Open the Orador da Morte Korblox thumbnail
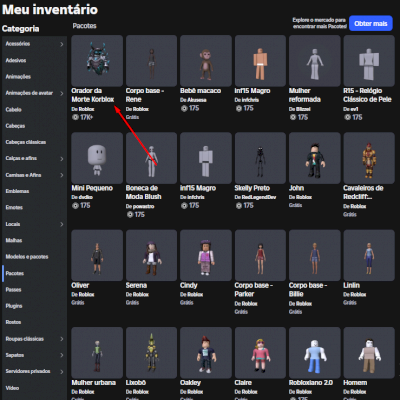Screen dimensions: 400x400 (97, 61)
